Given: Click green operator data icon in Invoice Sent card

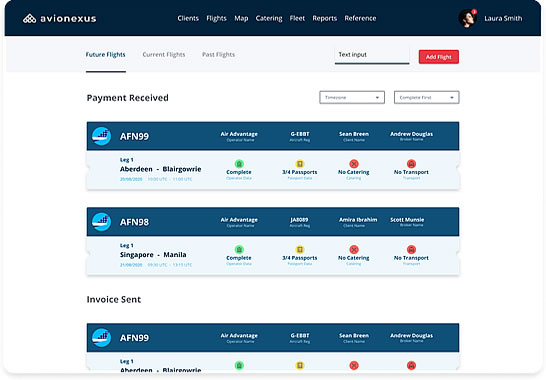Looking at the screenshot, I should 239,365.
